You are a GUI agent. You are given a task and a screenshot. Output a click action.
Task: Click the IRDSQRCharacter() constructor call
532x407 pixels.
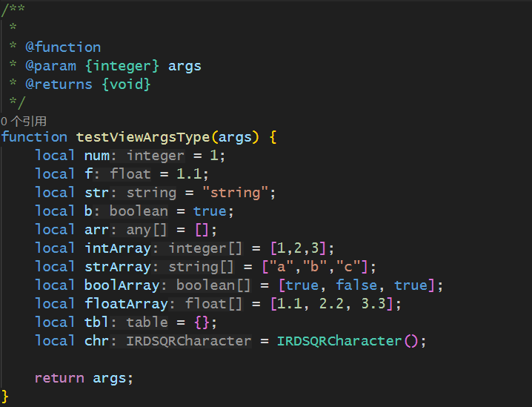point(348,341)
